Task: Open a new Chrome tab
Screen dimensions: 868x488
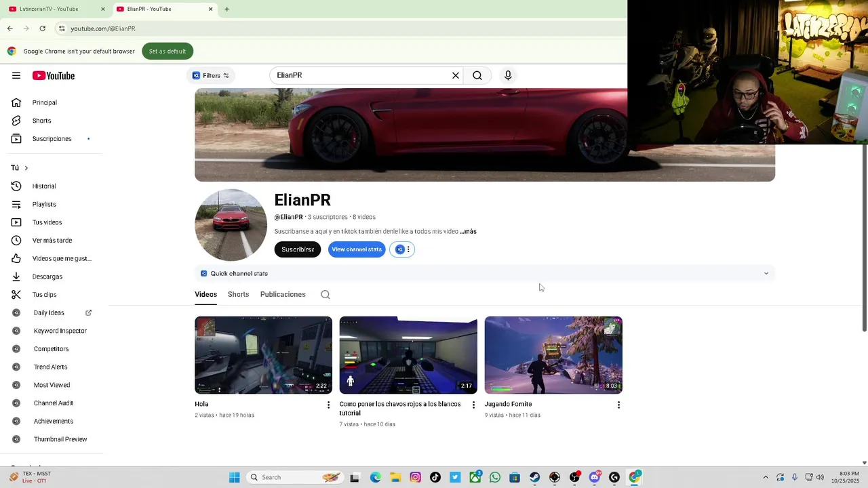Action: tap(226, 9)
